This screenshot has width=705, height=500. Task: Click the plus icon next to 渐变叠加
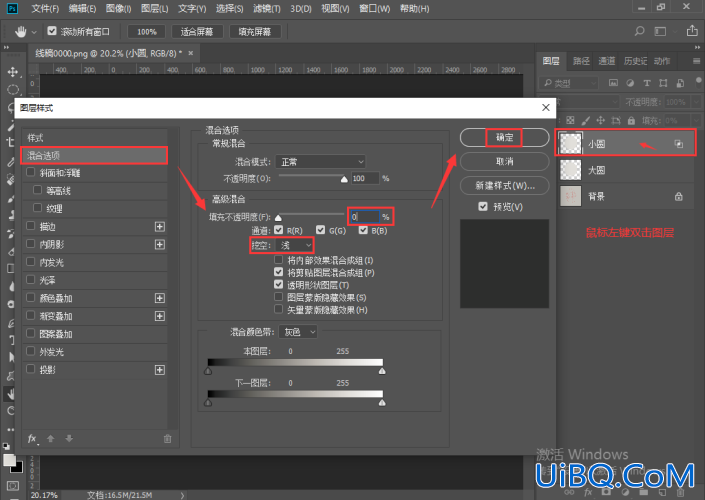tap(160, 316)
